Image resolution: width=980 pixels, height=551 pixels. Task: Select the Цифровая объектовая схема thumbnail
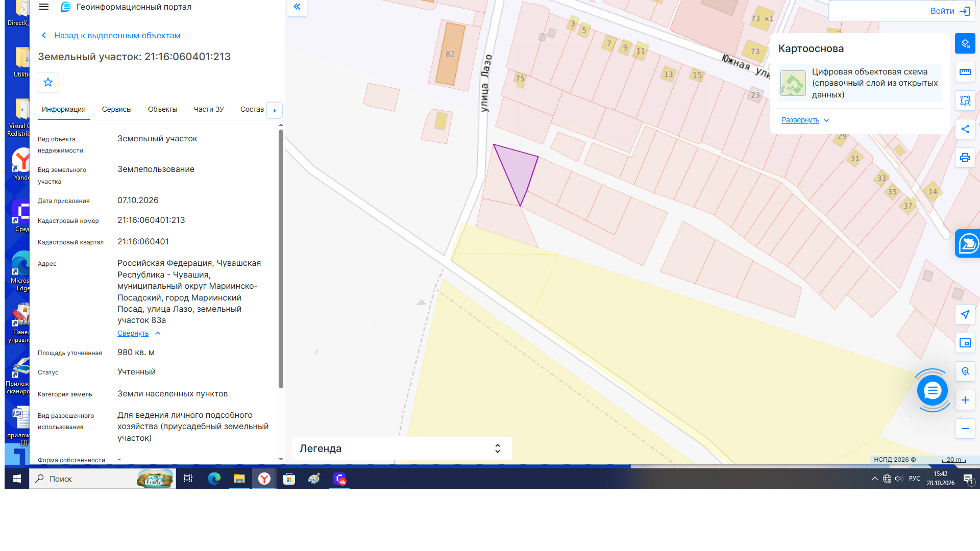point(793,83)
